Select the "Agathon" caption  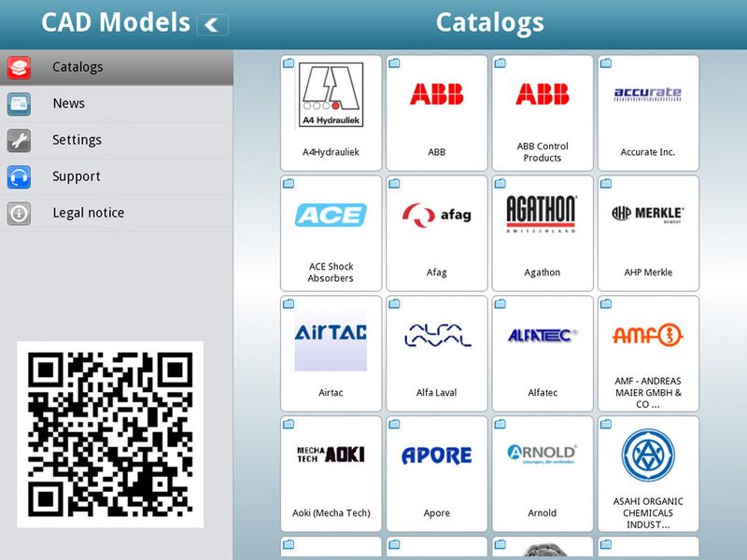click(543, 273)
